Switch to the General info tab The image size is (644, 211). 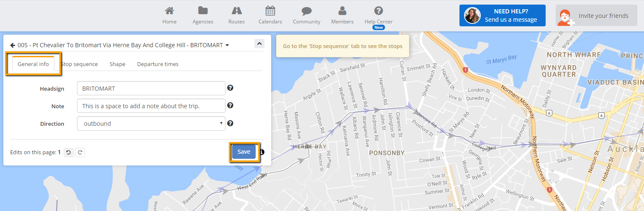pyautogui.click(x=33, y=64)
